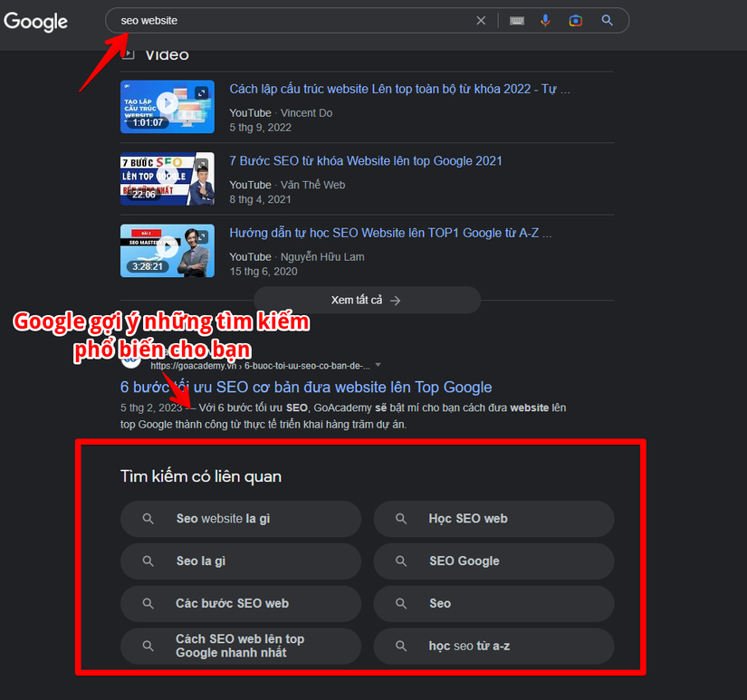Click the Google logo

(x=35, y=22)
